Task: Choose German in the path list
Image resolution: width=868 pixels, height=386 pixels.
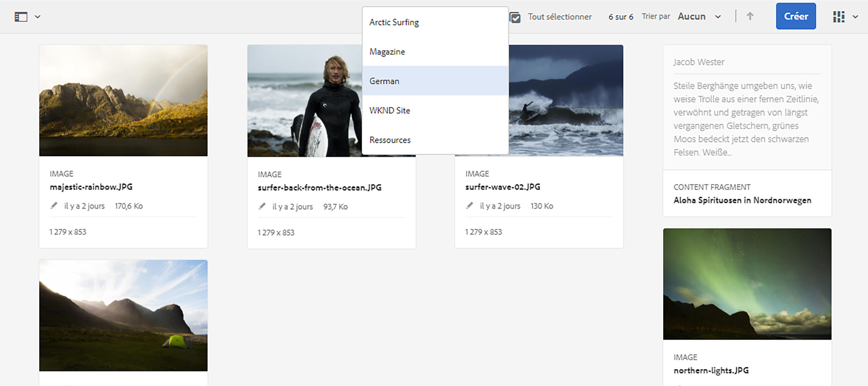Action: point(384,81)
